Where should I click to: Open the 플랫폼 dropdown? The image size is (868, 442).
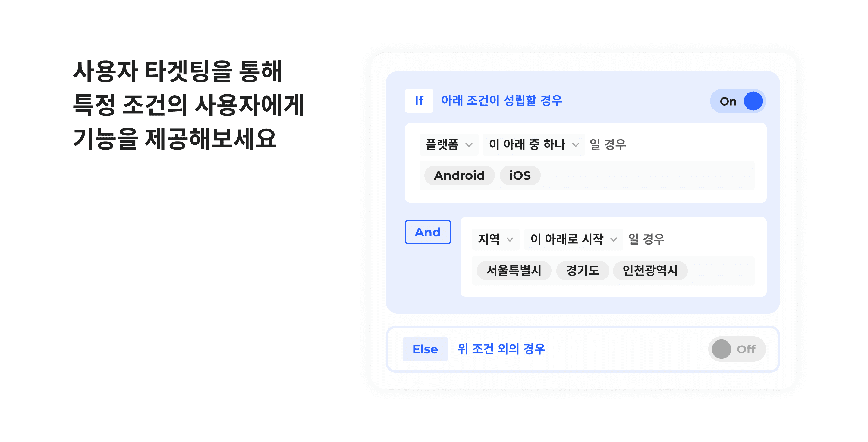coord(448,145)
